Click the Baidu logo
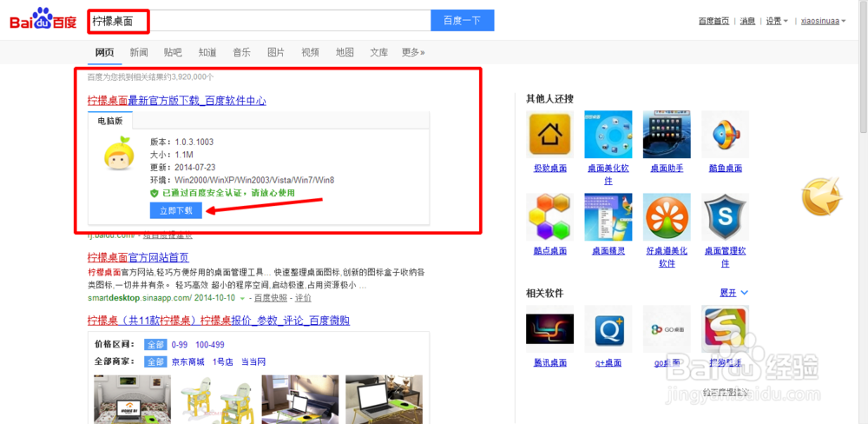Viewport: 868px width, 424px height. 43,21
